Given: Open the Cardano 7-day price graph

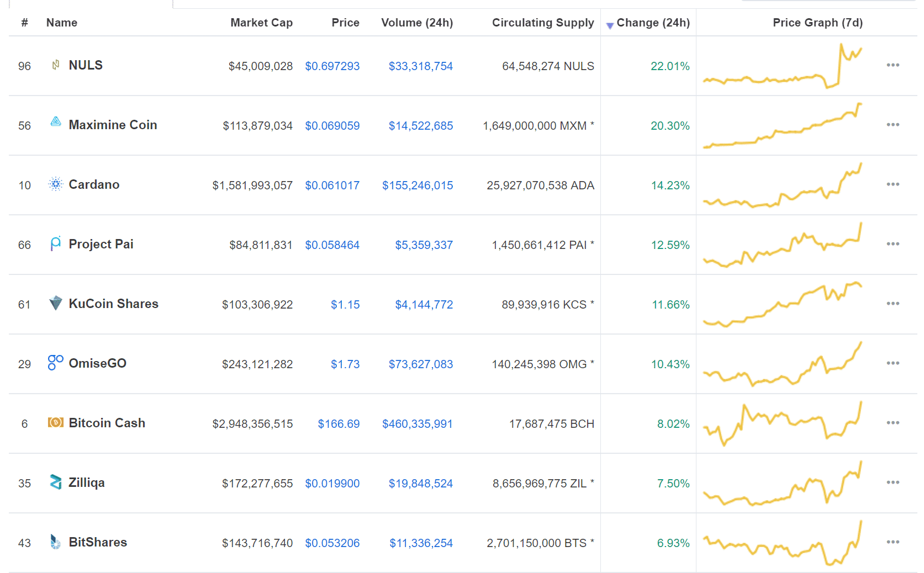Looking at the screenshot, I should pos(782,185).
